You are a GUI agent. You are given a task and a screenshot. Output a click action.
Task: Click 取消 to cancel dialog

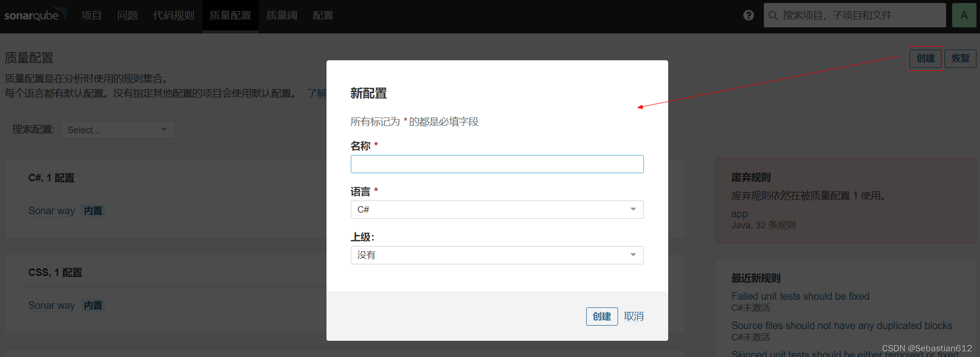pos(634,316)
